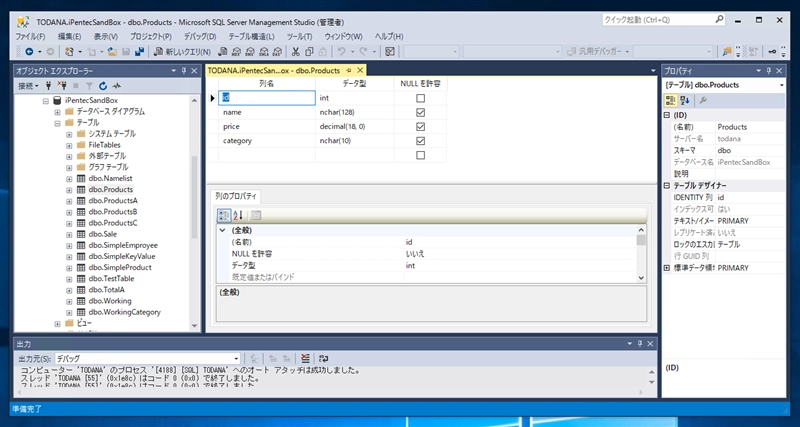Toggle NULL を許容 checkbox in empty new row
The image size is (800, 427).
click(x=420, y=155)
